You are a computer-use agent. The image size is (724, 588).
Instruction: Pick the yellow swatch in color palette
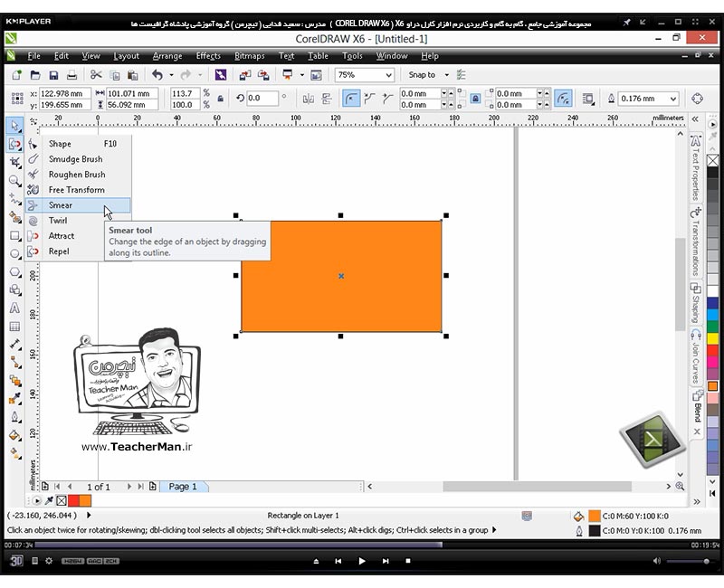click(x=713, y=338)
